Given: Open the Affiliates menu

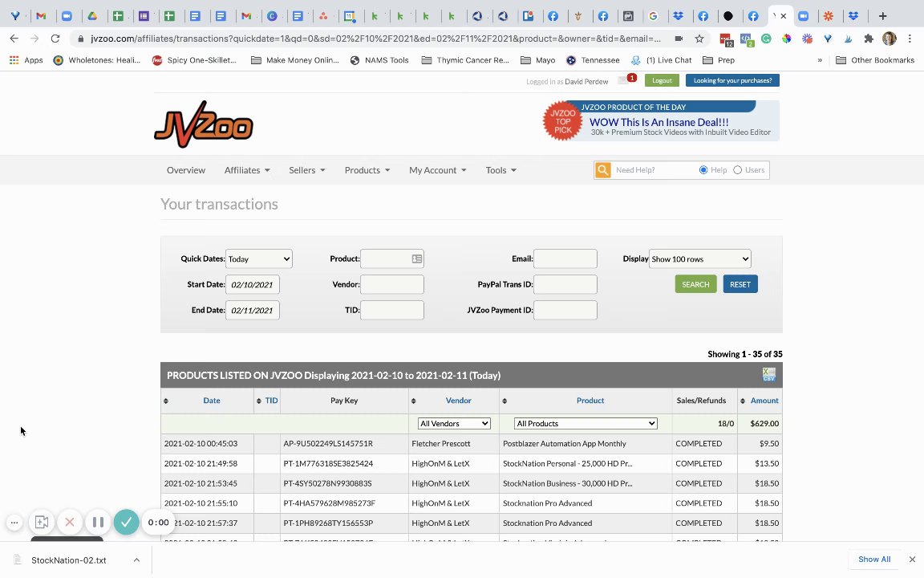Looking at the screenshot, I should coord(247,170).
